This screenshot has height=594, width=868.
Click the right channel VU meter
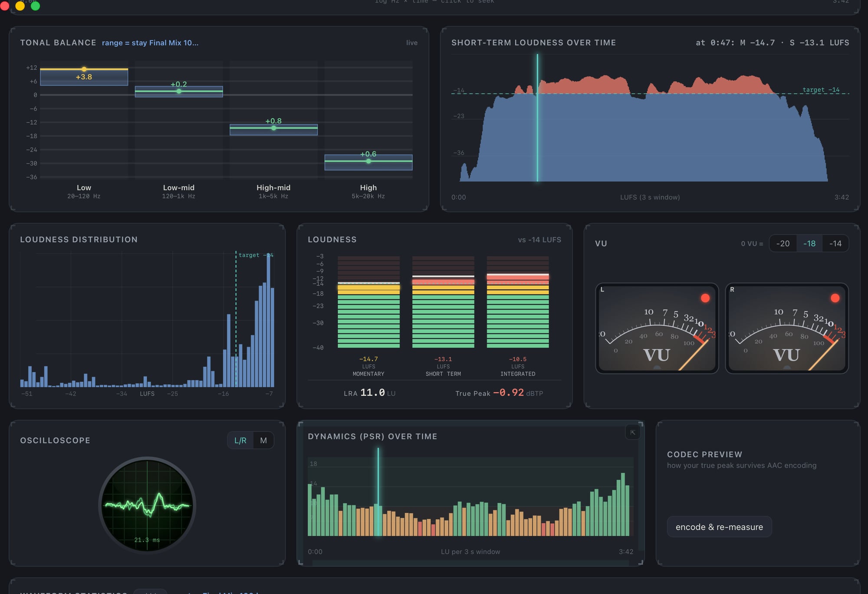[787, 328]
